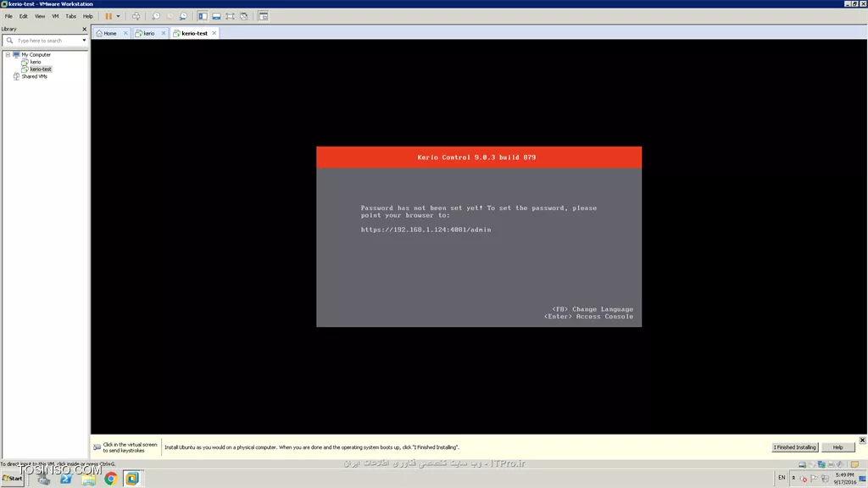The width and height of the screenshot is (868, 488).
Task: Open the Windows Start menu
Action: 13,478
